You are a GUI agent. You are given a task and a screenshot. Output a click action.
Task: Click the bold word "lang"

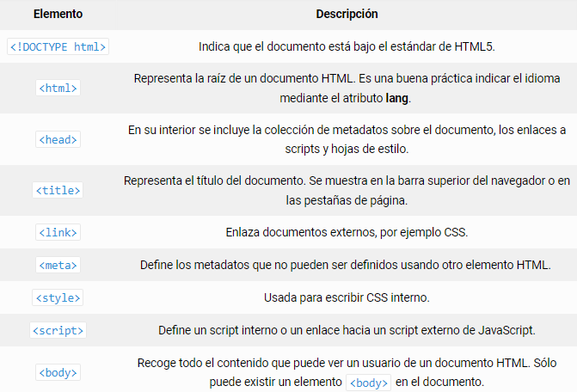tap(397, 98)
